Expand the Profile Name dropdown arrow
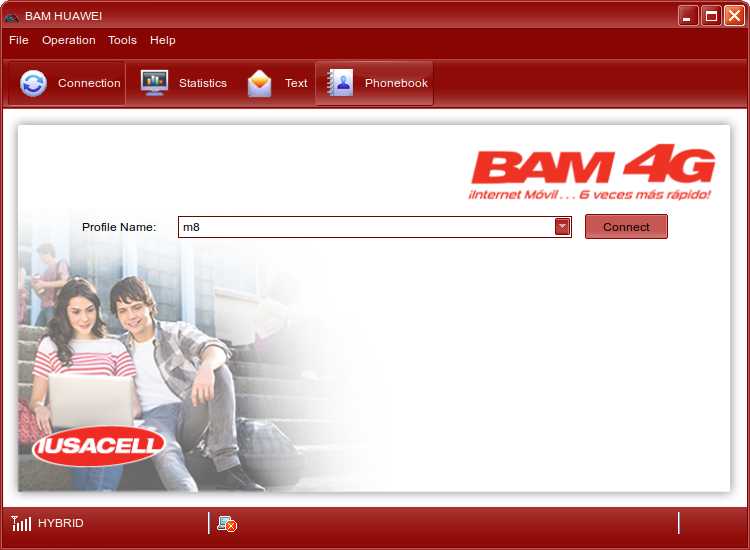The image size is (750, 550). coord(562,227)
